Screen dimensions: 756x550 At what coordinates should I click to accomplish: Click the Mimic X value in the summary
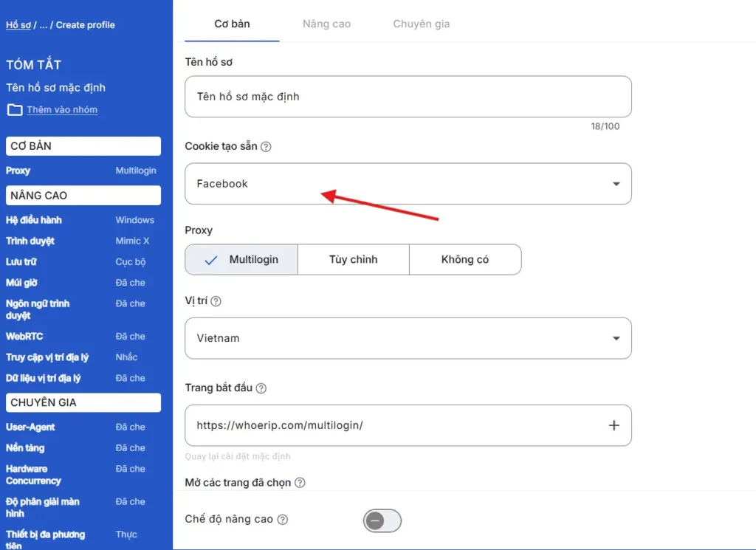[132, 241]
